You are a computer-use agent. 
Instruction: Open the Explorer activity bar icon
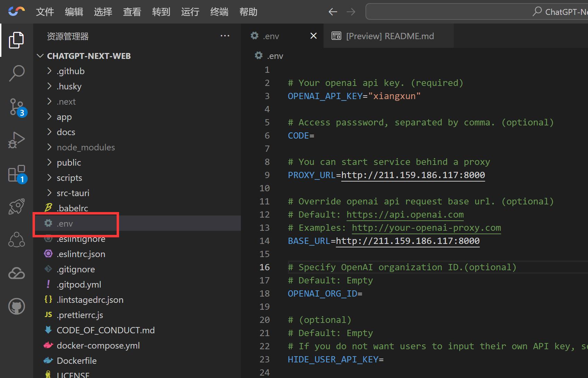coord(16,40)
